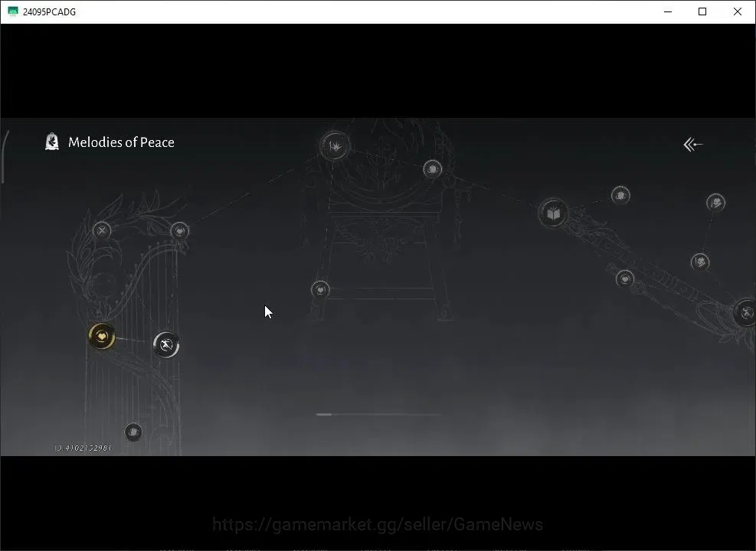Open the large crown node above the throne
The width and height of the screenshot is (756, 551).
(x=335, y=145)
